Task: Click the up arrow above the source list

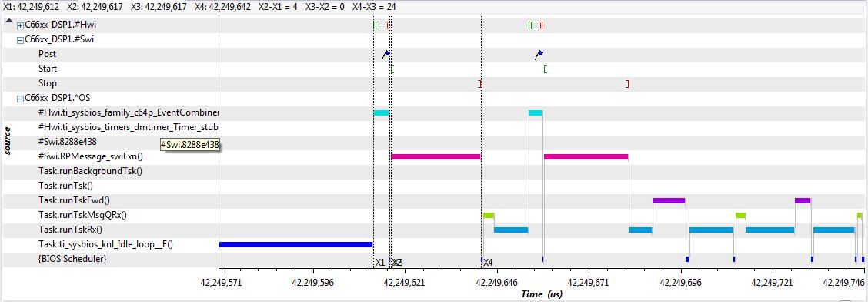Action: tap(9, 22)
